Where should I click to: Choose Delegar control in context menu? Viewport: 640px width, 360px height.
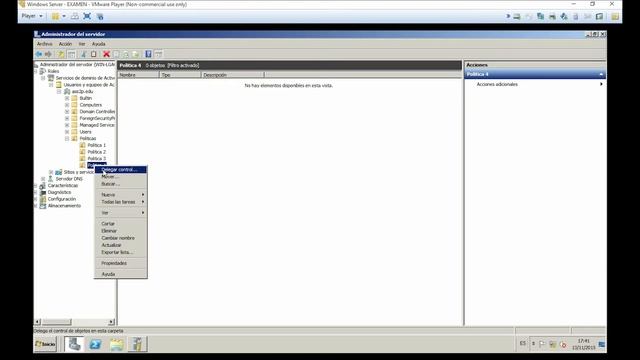point(121,169)
